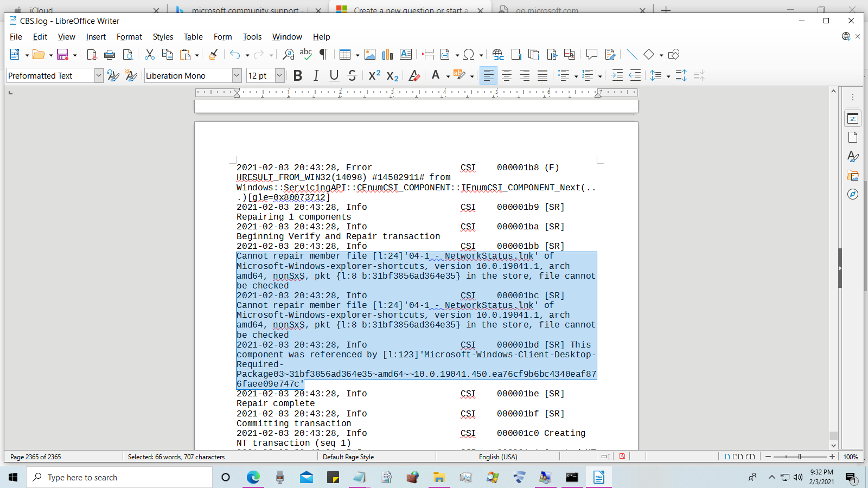Toggle Align Left paragraph button
Screen dimensions: 868x488
[x=489, y=75]
